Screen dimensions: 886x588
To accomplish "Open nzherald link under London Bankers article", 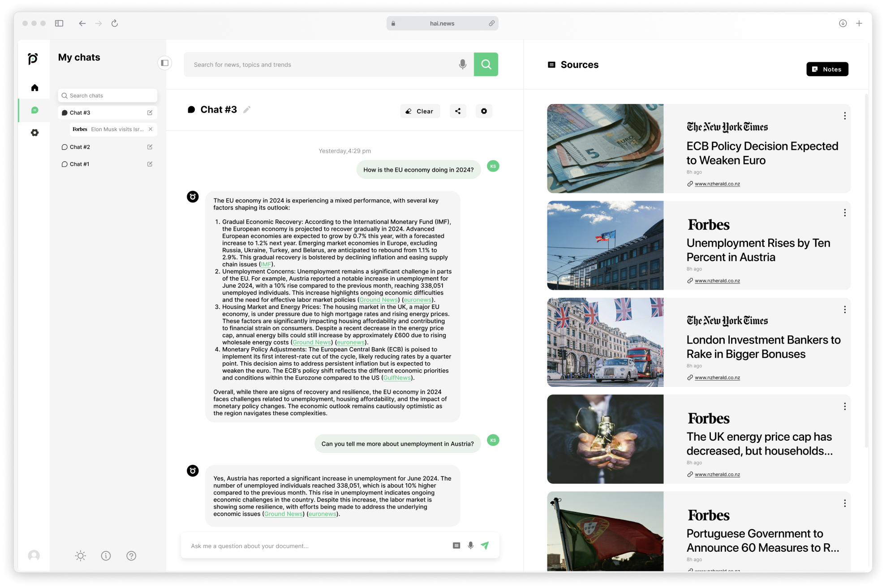I will click(x=717, y=378).
